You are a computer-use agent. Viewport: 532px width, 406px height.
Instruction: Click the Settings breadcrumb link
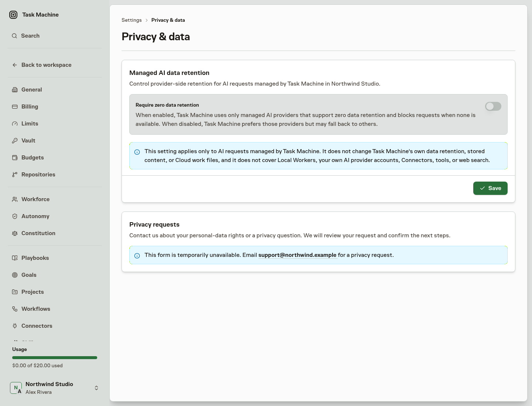click(x=132, y=20)
